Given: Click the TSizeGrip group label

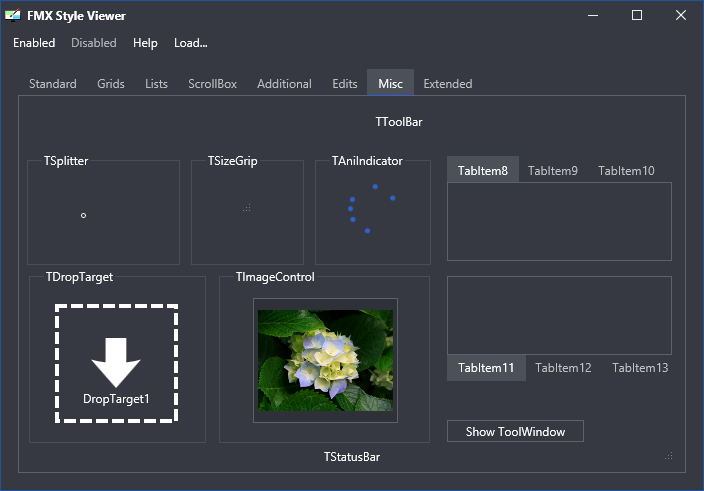Looking at the screenshot, I should (x=233, y=161).
